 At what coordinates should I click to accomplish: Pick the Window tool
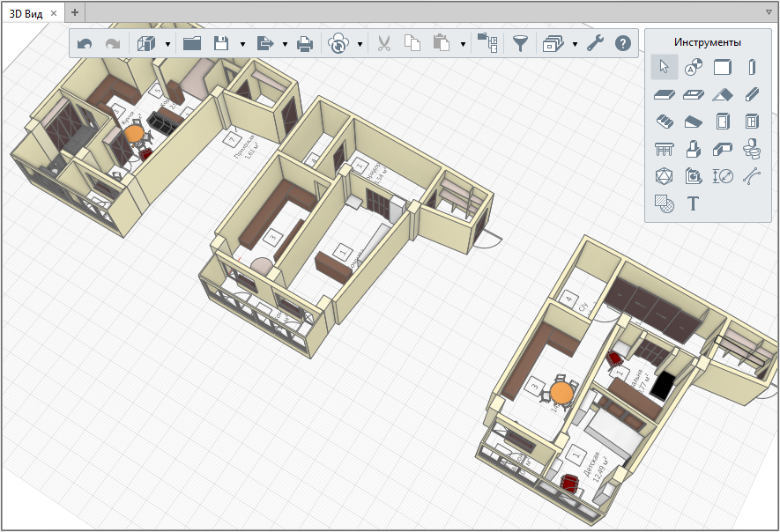(x=752, y=122)
